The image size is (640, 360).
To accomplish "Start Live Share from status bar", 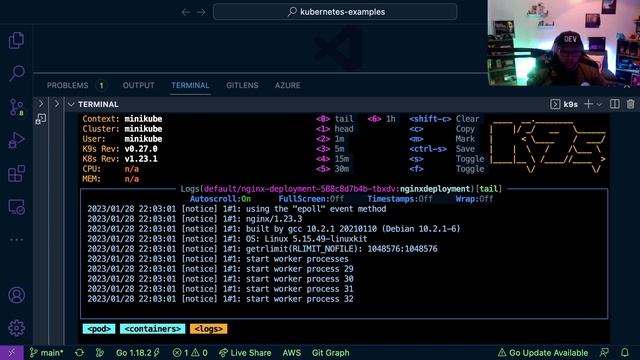I will 245,353.
